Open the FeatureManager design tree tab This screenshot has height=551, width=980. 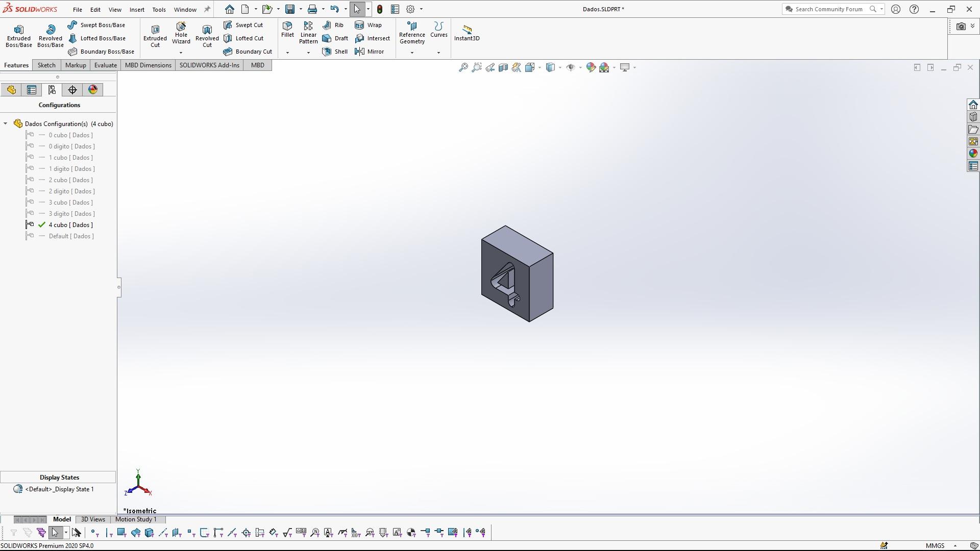coord(11,90)
